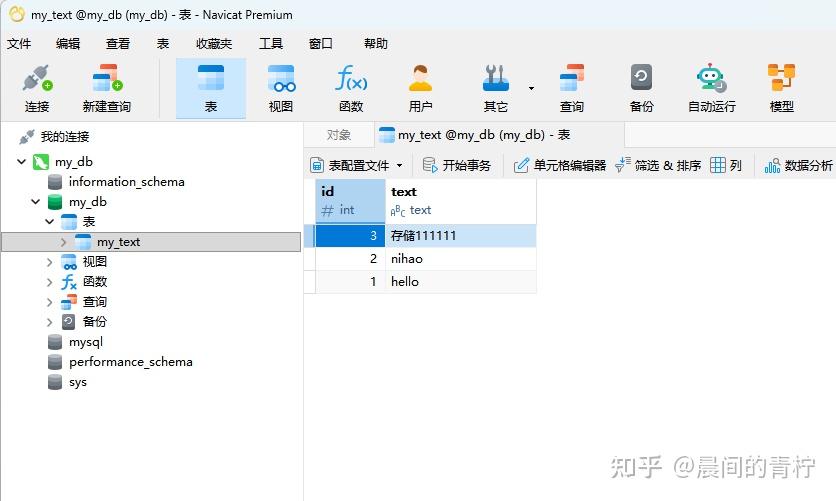The image size is (836, 501).
Task: Select the Tables (表) folder icon in tree
Action: click(x=69, y=222)
